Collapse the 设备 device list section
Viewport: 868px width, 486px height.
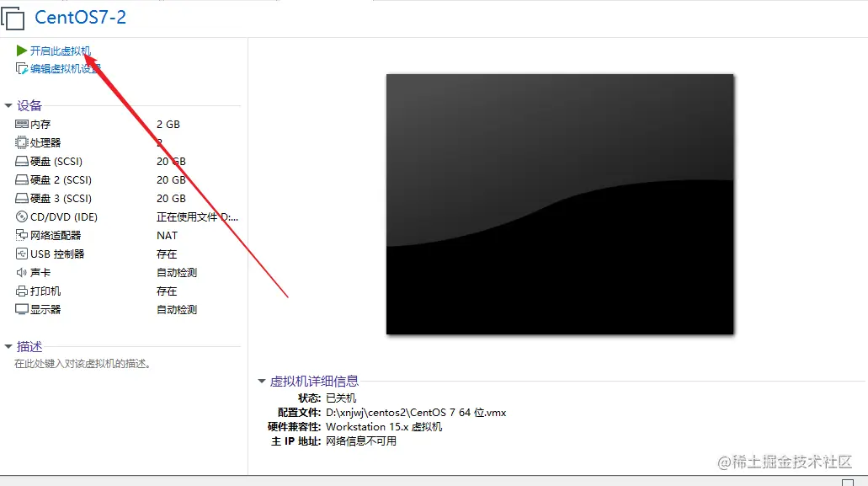tap(10, 105)
